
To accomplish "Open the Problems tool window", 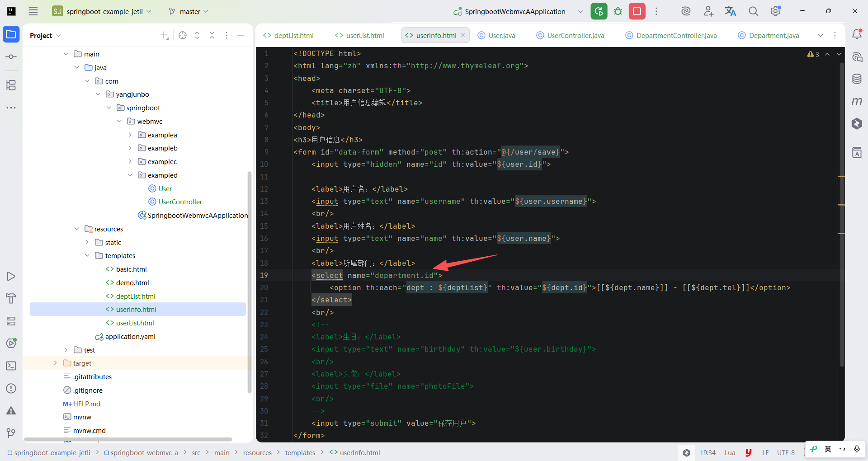I will 11,388.
